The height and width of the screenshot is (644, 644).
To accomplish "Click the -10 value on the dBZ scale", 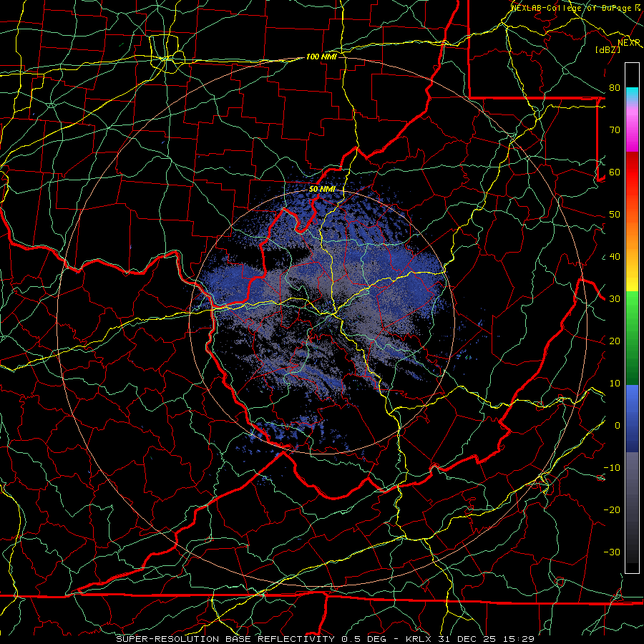I will pos(612,468).
